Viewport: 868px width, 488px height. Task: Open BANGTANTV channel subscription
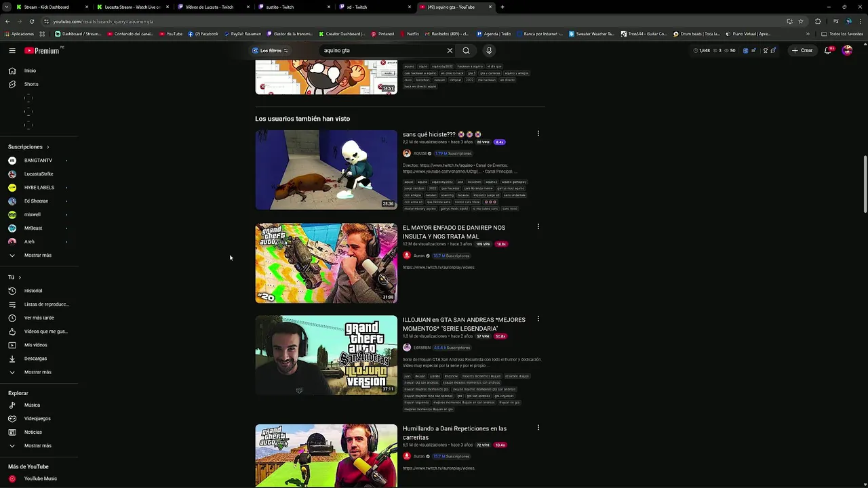[x=38, y=161]
